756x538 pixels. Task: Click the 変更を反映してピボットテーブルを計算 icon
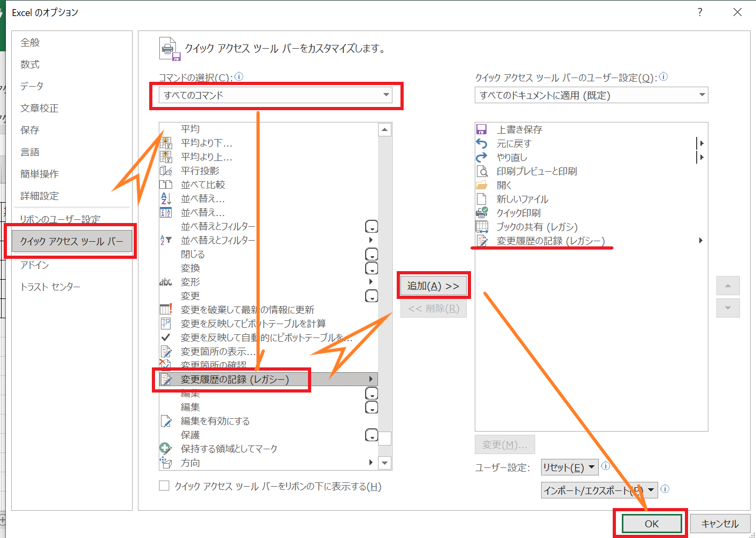click(x=166, y=324)
